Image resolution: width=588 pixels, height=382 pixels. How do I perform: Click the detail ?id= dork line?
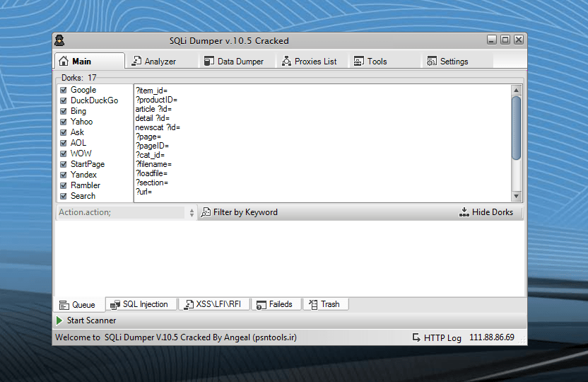point(152,118)
